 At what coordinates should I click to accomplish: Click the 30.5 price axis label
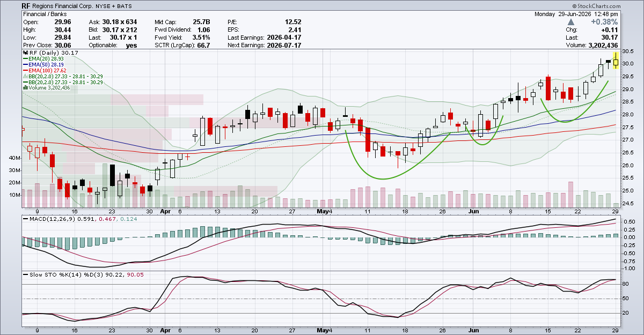point(628,51)
